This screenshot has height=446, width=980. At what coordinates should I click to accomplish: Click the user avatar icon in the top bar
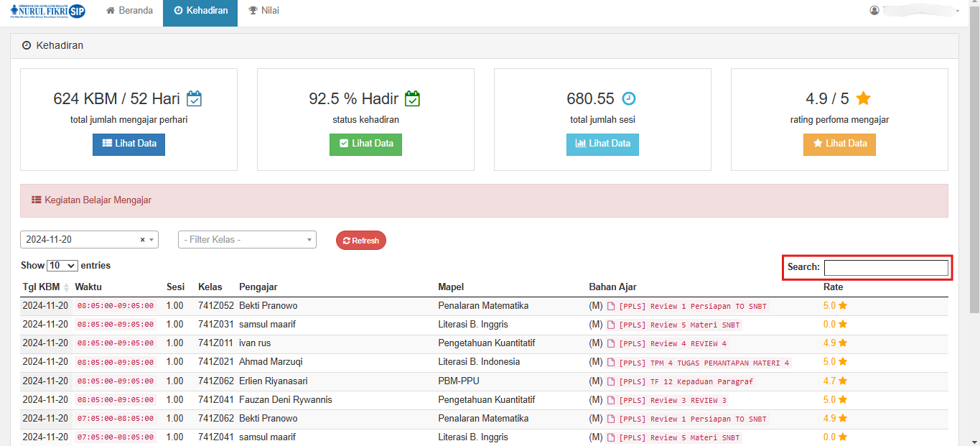point(874,11)
